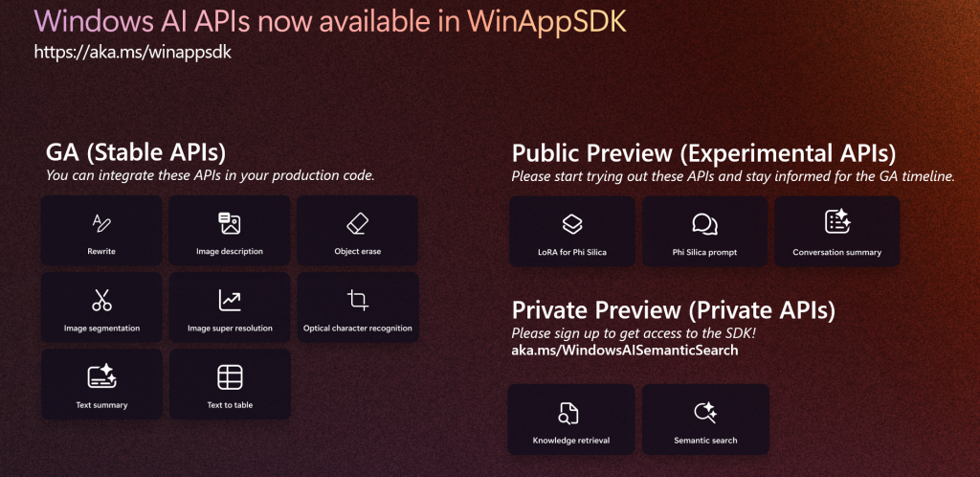Click the Public Preview (Experimental APIs) heading
The height and width of the screenshot is (477, 980).
click(703, 153)
